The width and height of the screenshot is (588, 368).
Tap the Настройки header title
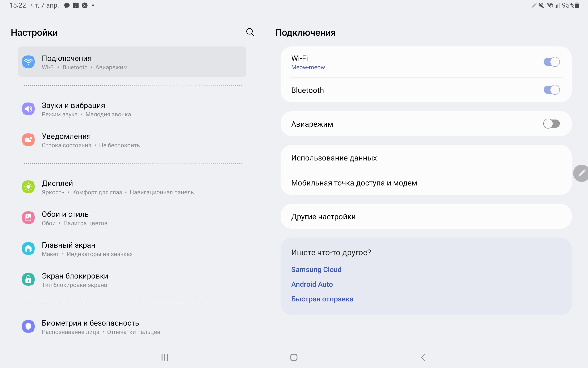34,32
